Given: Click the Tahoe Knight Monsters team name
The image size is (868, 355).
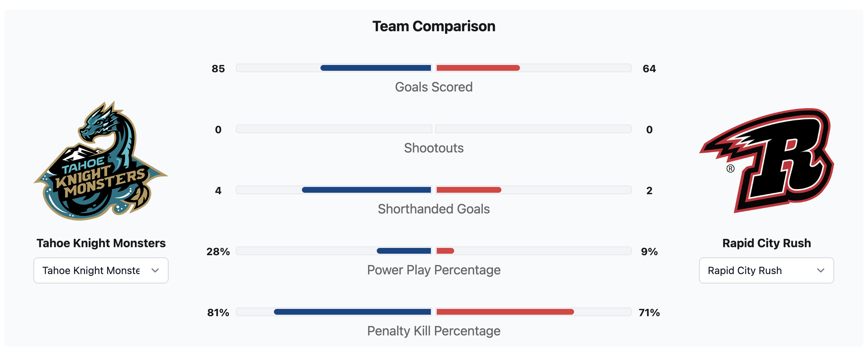Looking at the screenshot, I should click(x=101, y=243).
